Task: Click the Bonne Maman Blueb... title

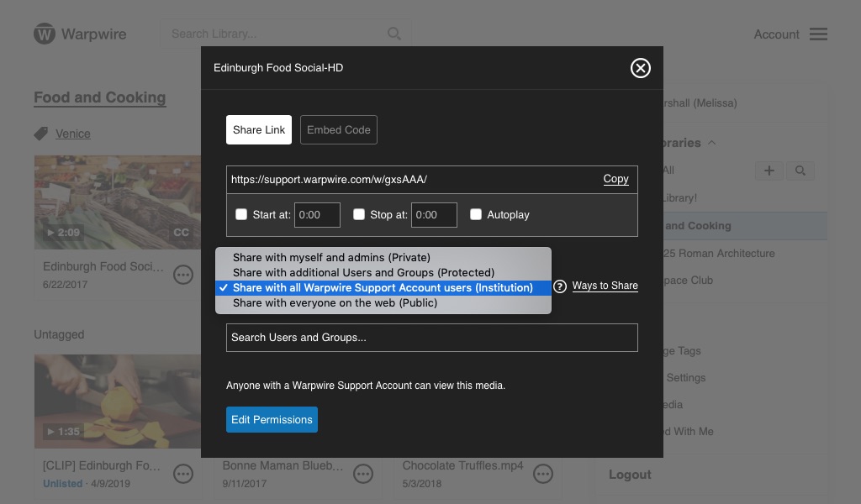Action: pyautogui.click(x=283, y=465)
